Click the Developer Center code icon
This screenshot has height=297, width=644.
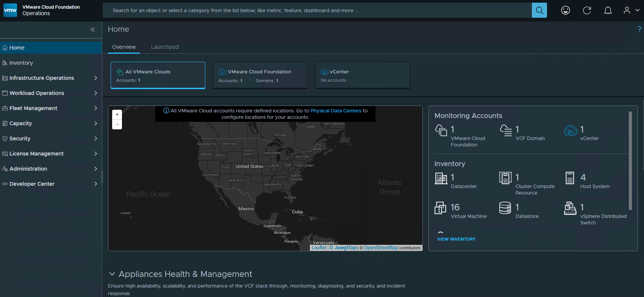5,184
